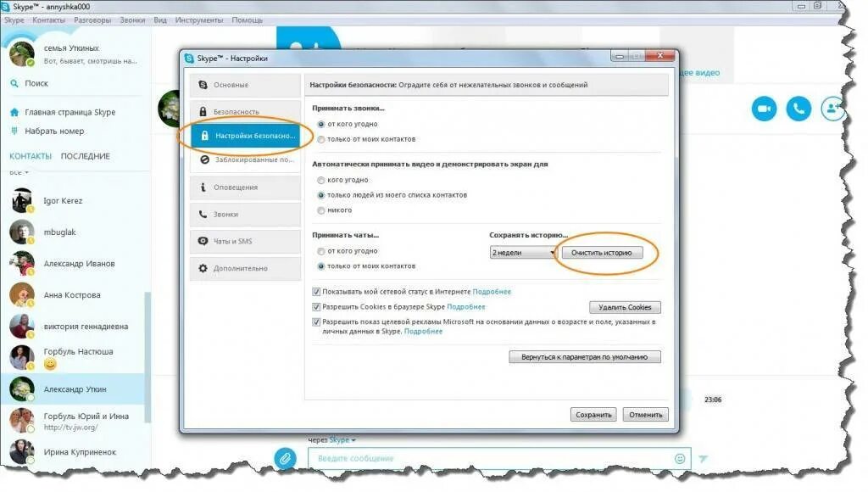This screenshot has height=492, width=868.
Task: Select 'никого' radio for auto video
Action: tap(321, 210)
